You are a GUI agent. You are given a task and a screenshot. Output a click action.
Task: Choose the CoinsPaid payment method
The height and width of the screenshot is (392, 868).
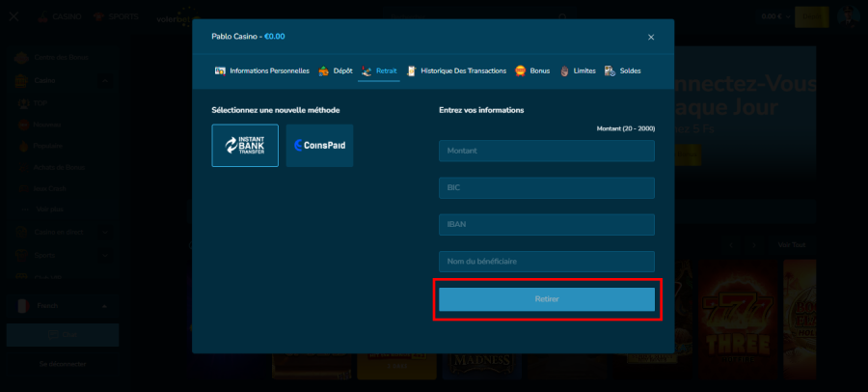point(319,146)
